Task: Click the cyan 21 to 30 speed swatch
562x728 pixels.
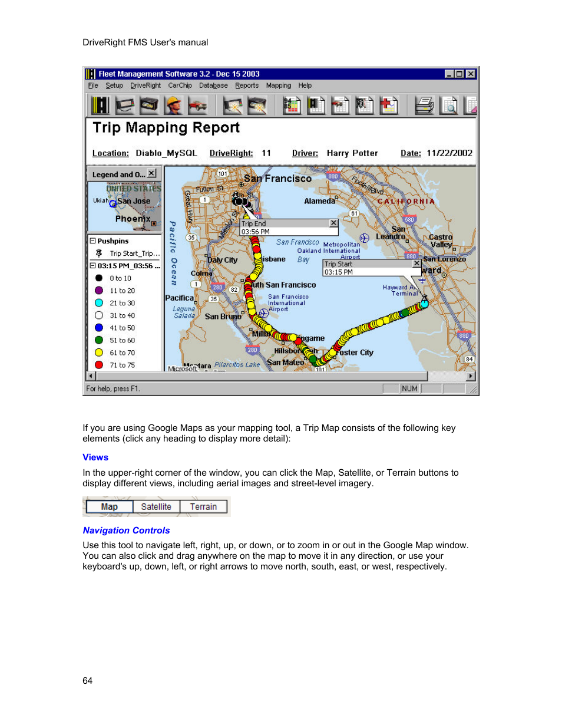Action: point(99,303)
